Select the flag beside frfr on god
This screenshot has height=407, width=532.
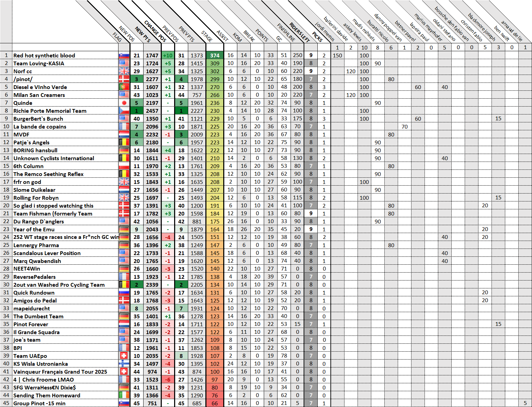pos(124,182)
